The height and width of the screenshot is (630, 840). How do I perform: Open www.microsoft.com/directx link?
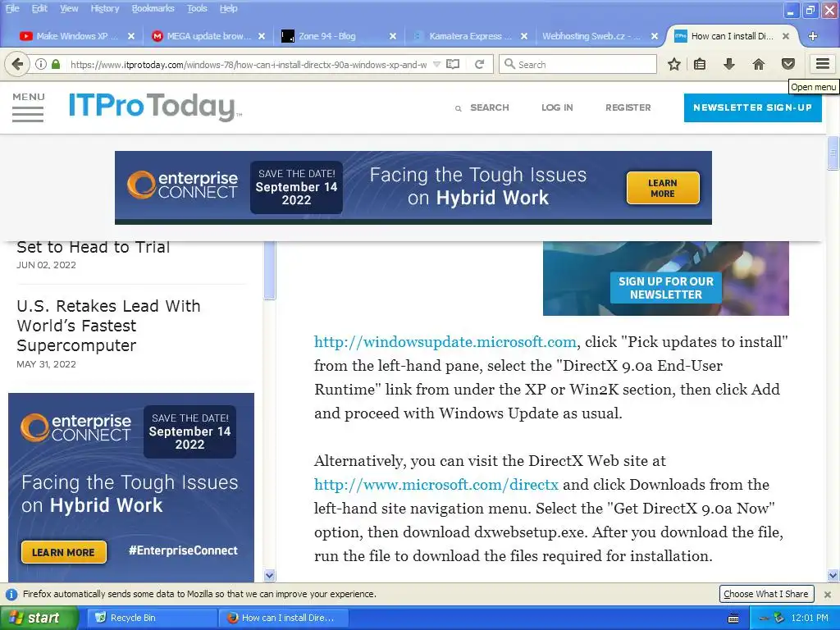tap(436, 484)
